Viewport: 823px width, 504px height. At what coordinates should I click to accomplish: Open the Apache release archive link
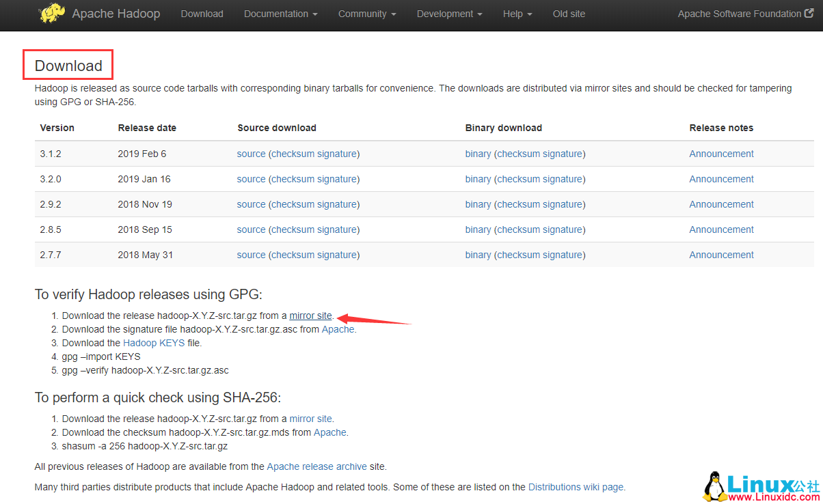316,466
